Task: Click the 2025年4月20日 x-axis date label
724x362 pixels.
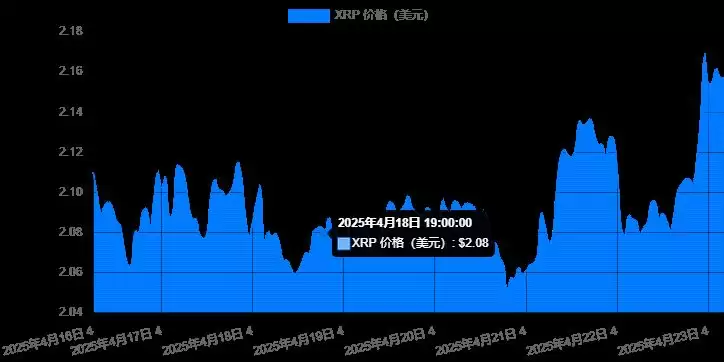Action: [389, 342]
